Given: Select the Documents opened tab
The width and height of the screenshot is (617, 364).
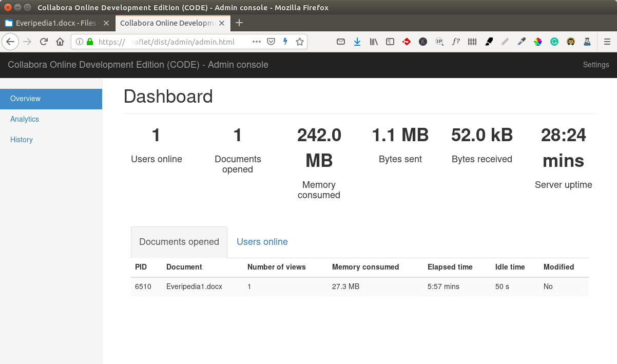Looking at the screenshot, I should pyautogui.click(x=179, y=242).
